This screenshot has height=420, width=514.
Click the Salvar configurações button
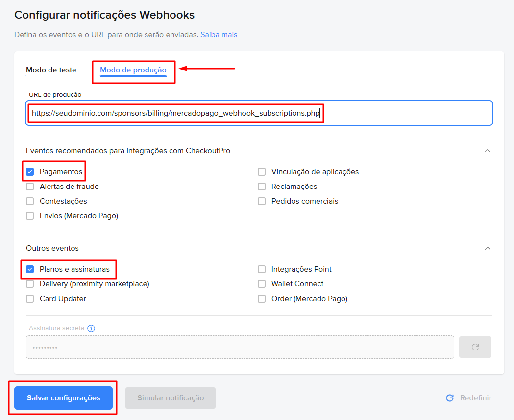[x=63, y=398]
